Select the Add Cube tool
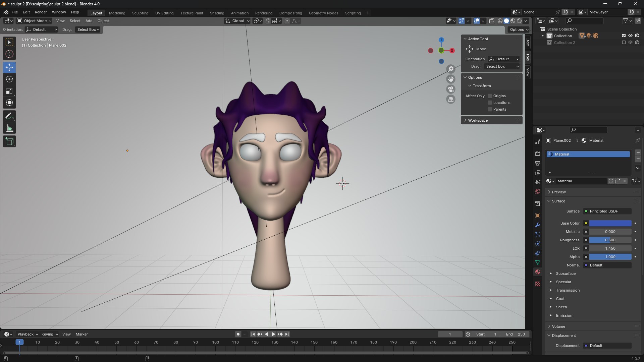This screenshot has width=644, height=362. coord(9,141)
